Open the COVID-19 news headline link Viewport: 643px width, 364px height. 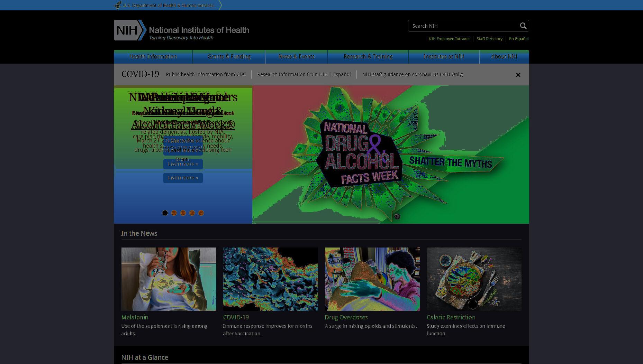[x=236, y=317]
